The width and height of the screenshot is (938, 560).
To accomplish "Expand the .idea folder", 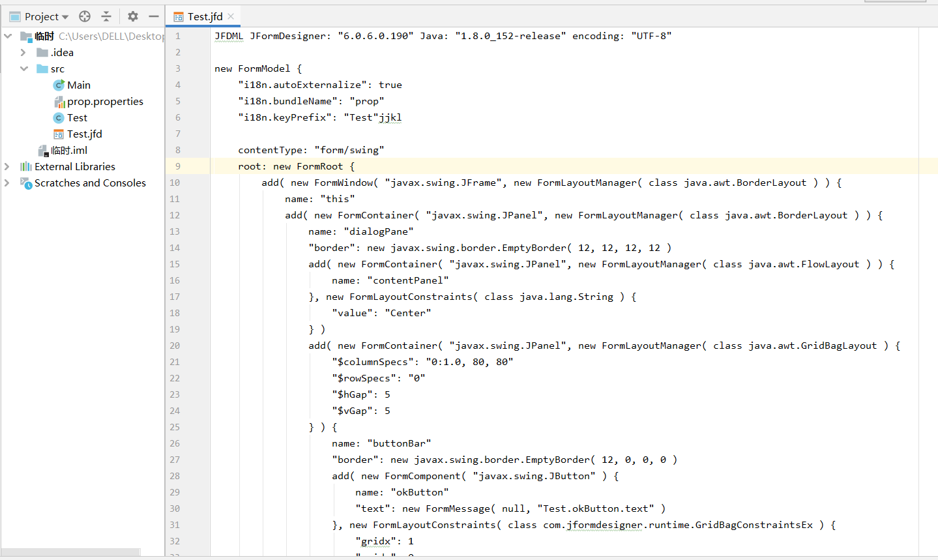I will pyautogui.click(x=23, y=52).
